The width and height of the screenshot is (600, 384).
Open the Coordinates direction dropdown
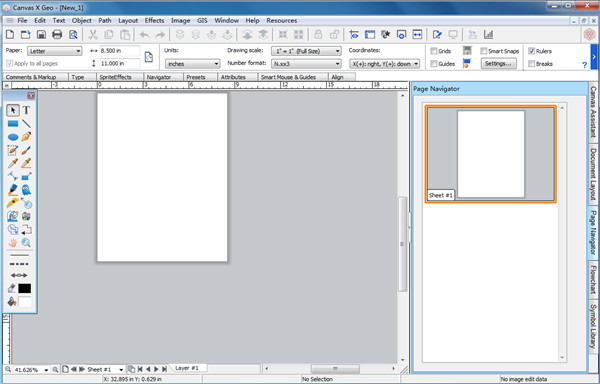[x=385, y=64]
